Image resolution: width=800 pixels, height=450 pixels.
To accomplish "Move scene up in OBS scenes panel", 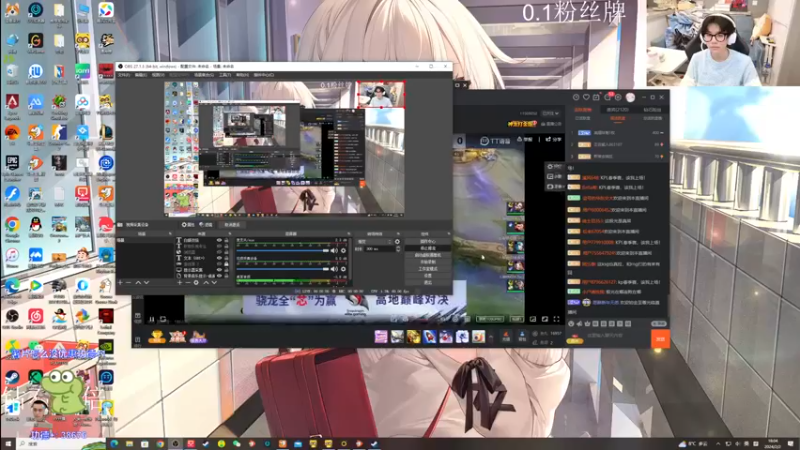I will pos(138,282).
